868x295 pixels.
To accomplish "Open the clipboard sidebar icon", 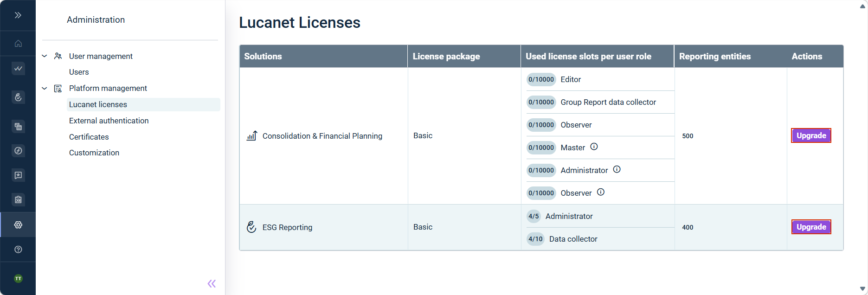I will (x=18, y=200).
